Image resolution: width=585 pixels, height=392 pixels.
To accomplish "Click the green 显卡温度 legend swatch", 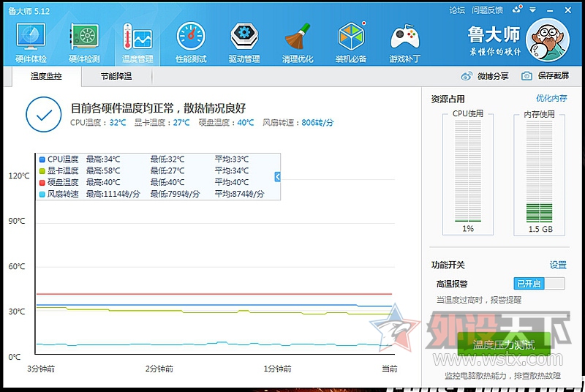I will point(42,171).
